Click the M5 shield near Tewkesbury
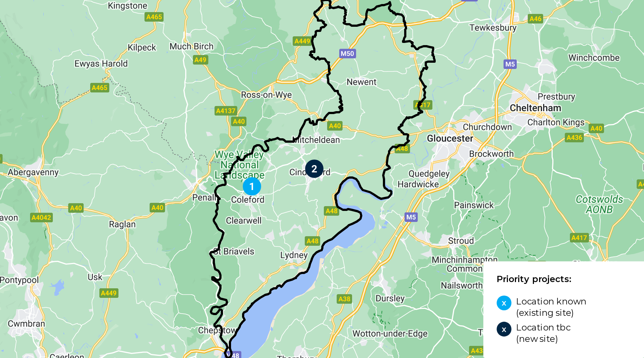This screenshot has width=644, height=358. 510,64
